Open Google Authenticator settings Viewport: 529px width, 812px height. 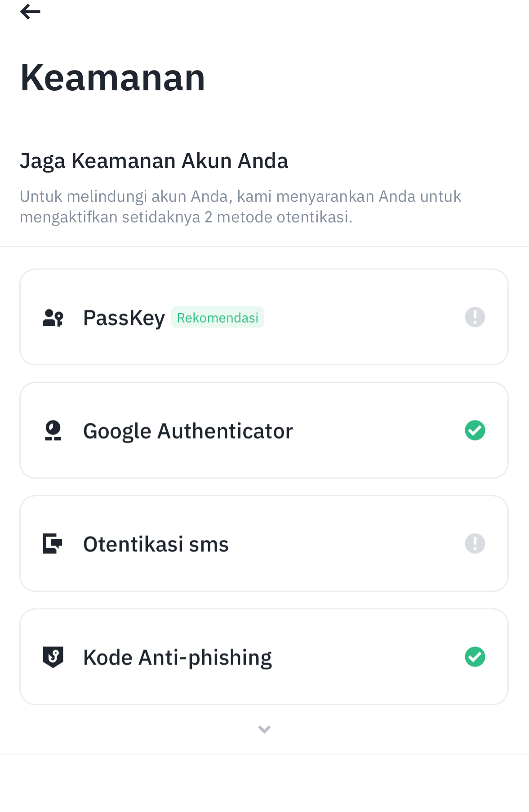(264, 430)
